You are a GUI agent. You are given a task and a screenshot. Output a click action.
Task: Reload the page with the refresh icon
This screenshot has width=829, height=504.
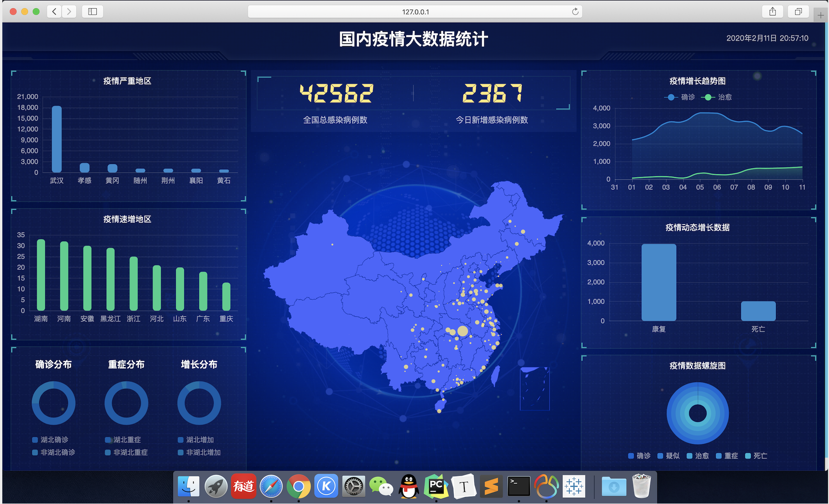click(575, 11)
